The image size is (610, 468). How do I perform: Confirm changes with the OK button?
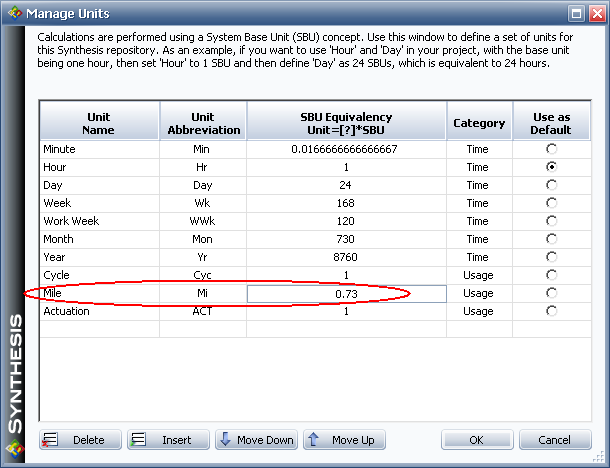(x=476, y=440)
